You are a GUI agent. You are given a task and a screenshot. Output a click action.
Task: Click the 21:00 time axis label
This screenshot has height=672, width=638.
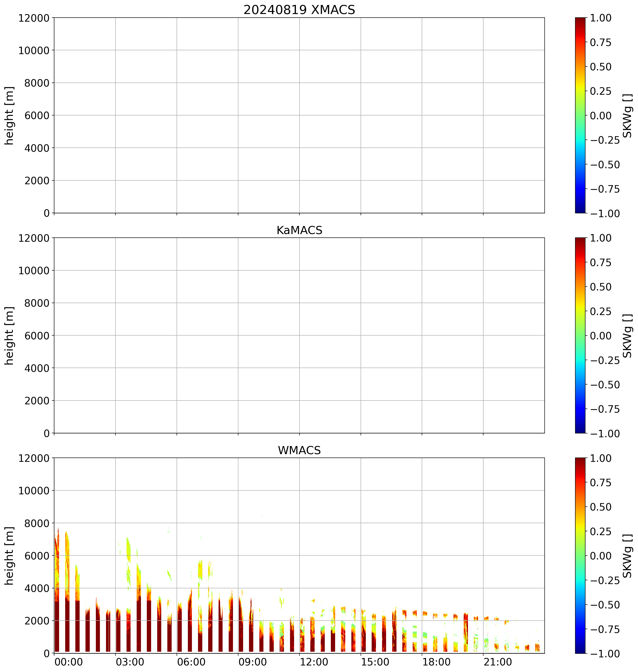498,662
